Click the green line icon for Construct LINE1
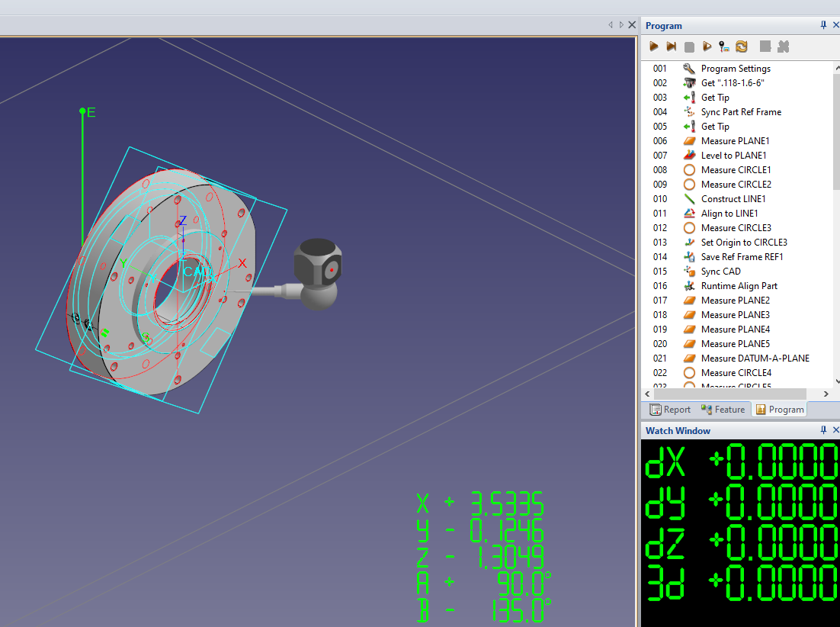This screenshot has height=627, width=840. point(689,199)
